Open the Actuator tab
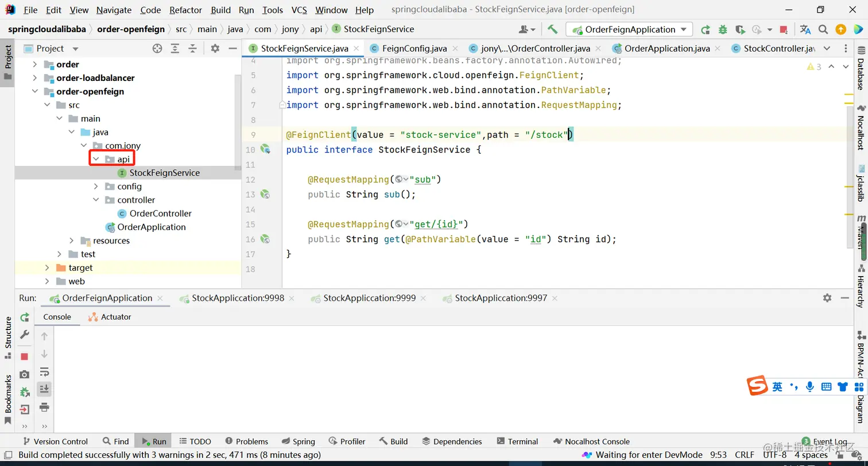 tap(110, 317)
